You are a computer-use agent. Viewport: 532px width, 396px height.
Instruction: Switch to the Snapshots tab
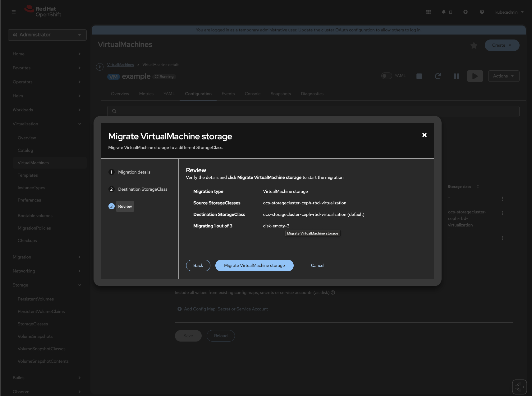281,94
